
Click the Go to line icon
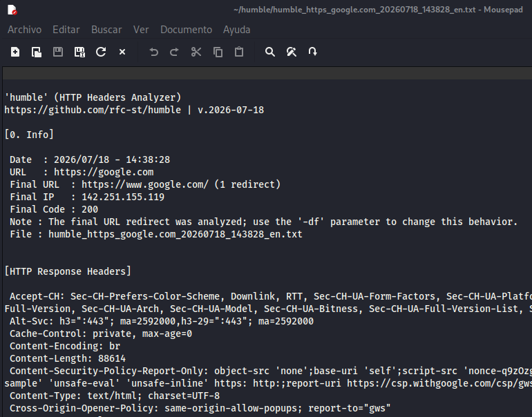tap(312, 52)
